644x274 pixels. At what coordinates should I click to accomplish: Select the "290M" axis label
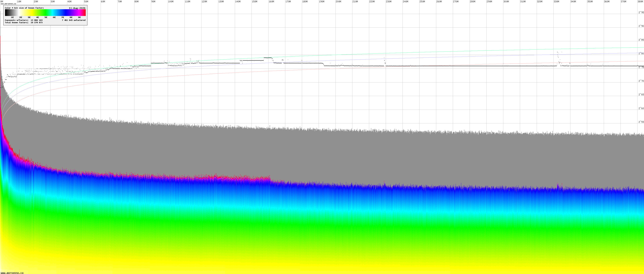coord(489,2)
